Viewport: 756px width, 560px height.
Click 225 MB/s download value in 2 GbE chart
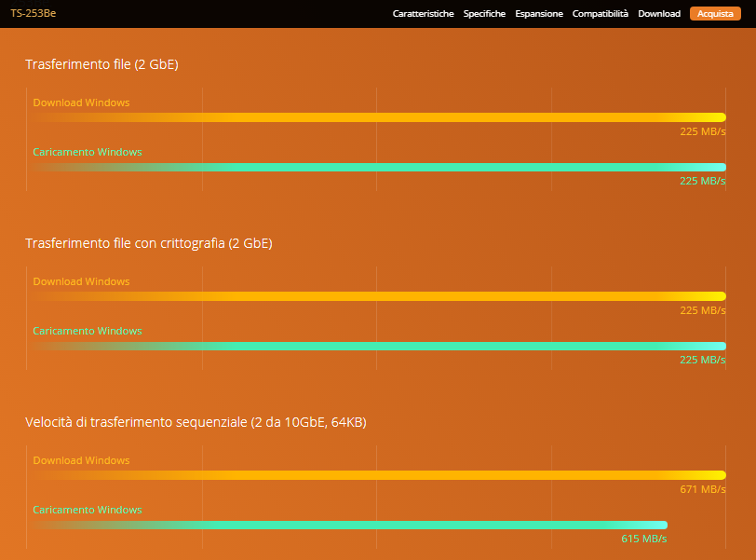click(703, 131)
